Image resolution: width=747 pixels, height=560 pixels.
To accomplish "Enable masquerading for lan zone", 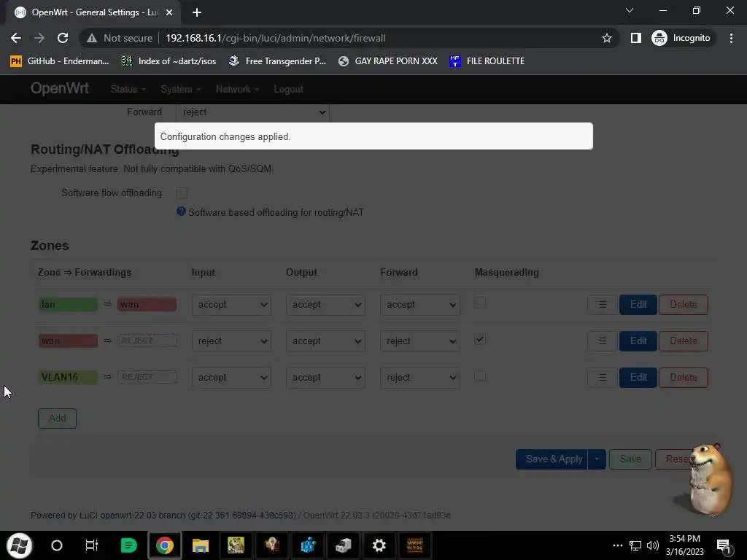I will [480, 303].
